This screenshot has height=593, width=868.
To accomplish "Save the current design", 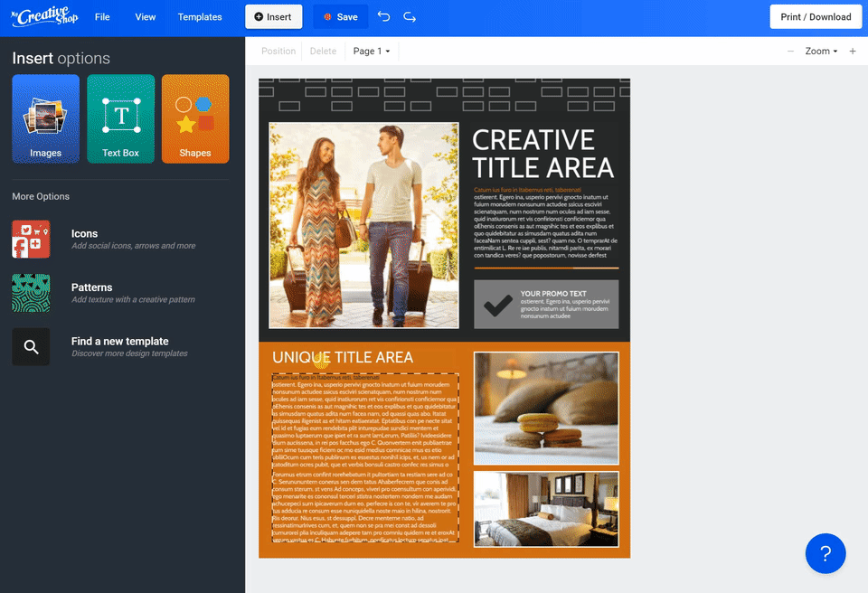I will 340,16.
